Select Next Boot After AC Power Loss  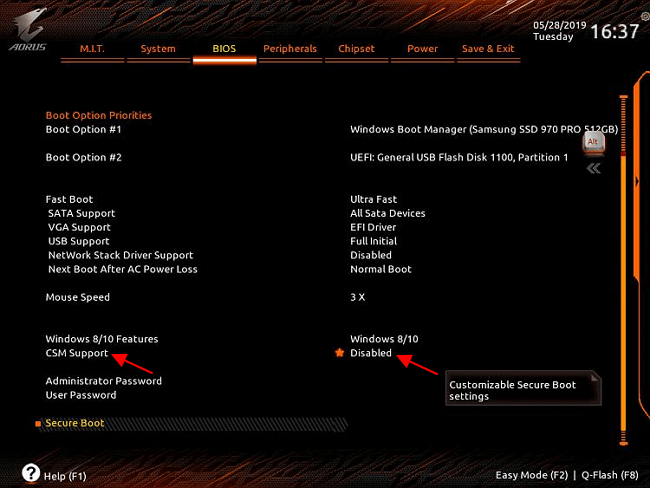tap(123, 269)
